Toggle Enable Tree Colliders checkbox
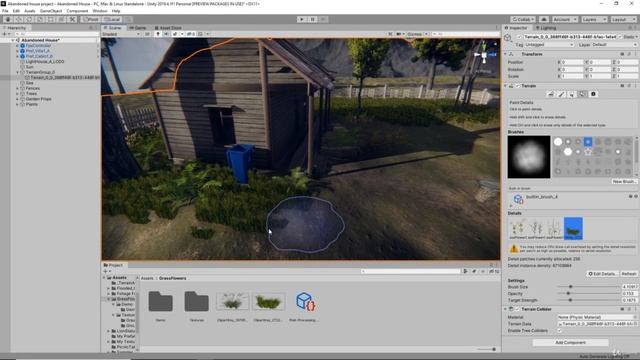The width and height of the screenshot is (640, 360). (x=560, y=331)
